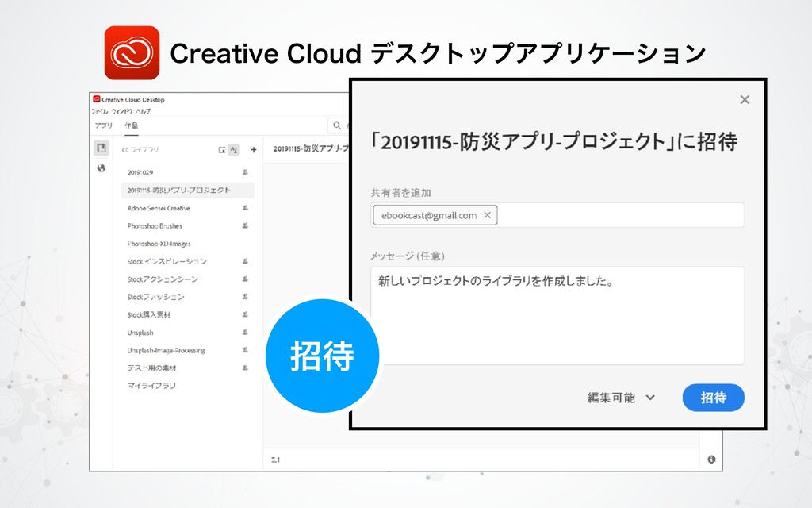Open the ファイル menu
812x508 pixels.
100,111
